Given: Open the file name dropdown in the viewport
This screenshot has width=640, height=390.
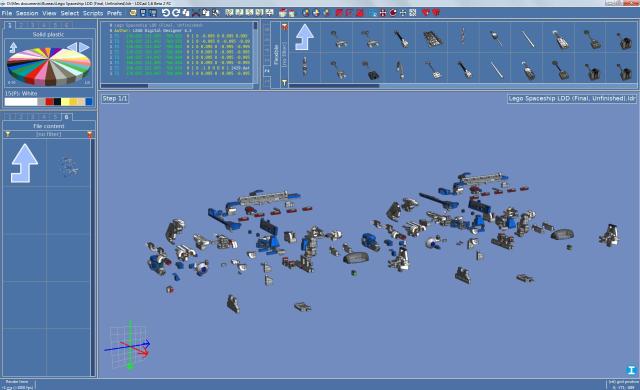Looking at the screenshot, I should (571, 99).
